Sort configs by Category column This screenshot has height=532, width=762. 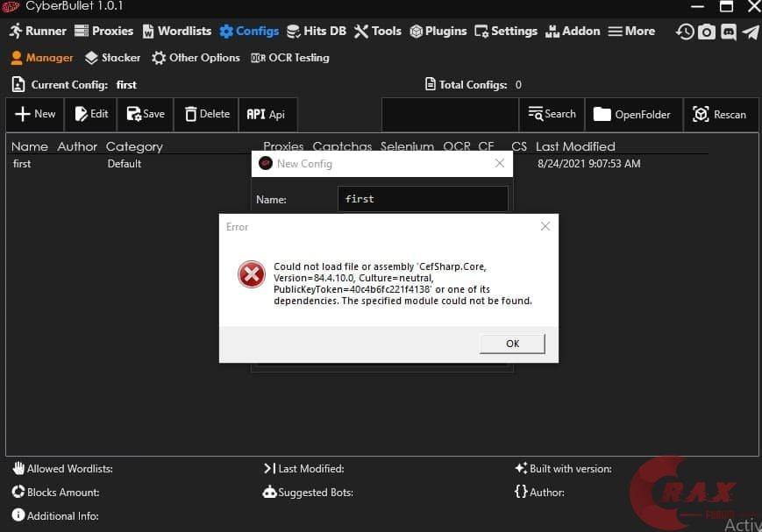[x=134, y=146]
